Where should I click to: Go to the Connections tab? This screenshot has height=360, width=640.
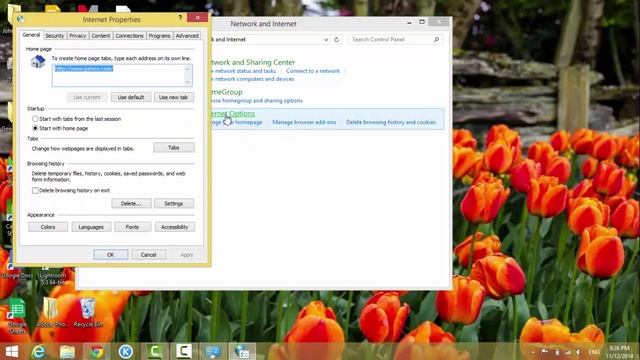(129, 36)
